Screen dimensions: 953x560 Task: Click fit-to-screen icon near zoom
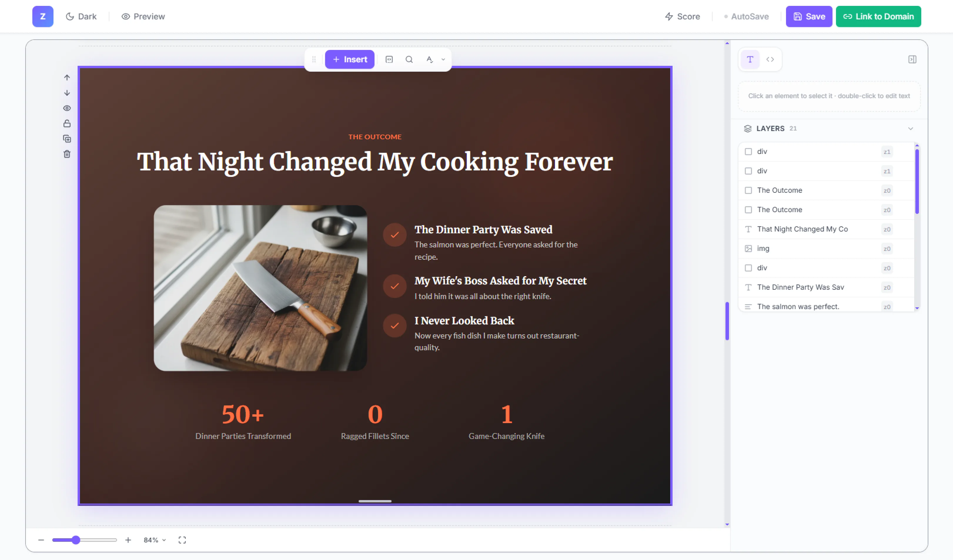coord(182,540)
